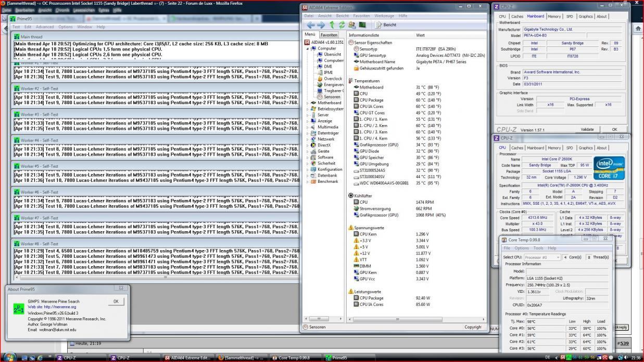Click the AIDA64 users toolbar icon
Viewport: 644px width, 362px height.
[x=352, y=24]
